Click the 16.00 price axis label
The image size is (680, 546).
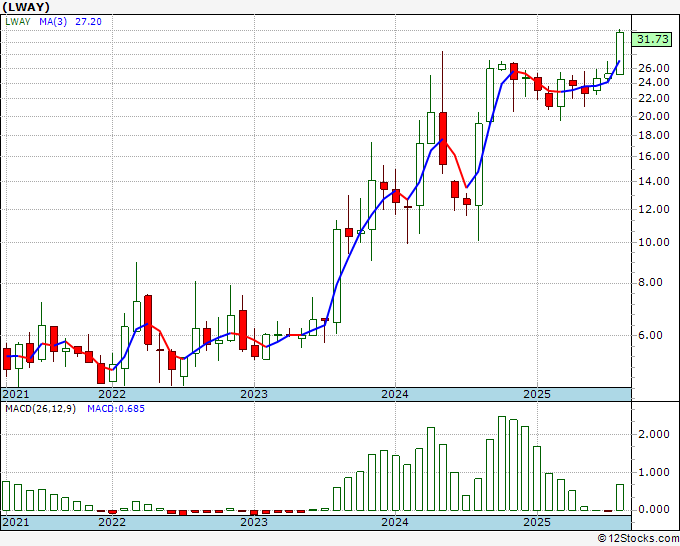(654, 156)
